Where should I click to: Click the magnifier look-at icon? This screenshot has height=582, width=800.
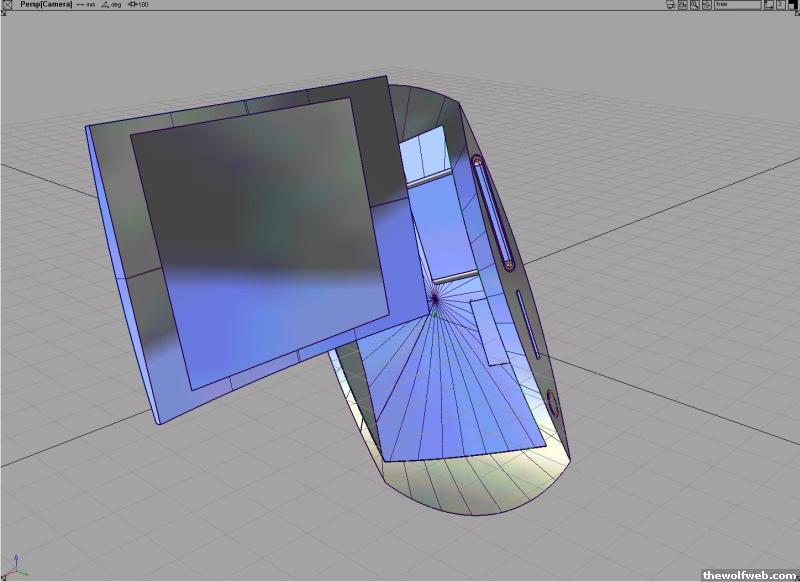tap(695, 5)
